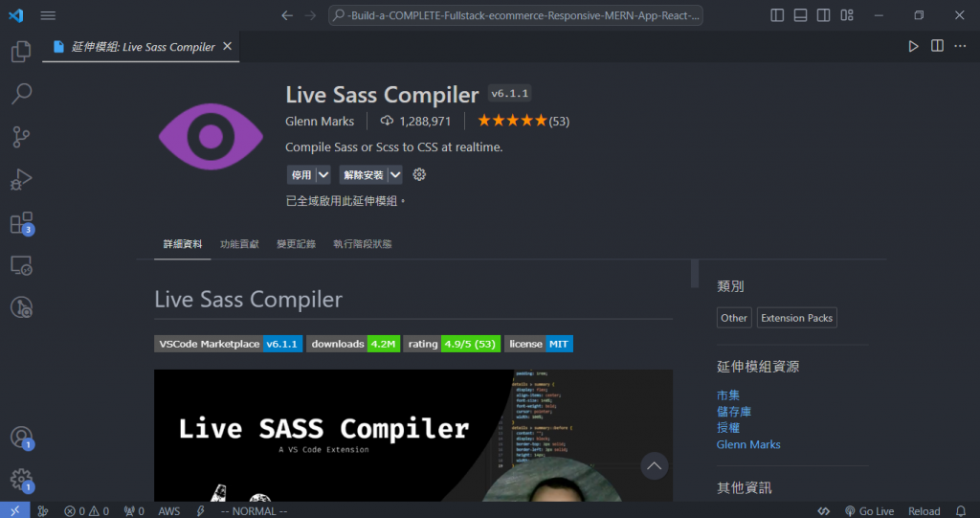Switch to the 變更記錄 changelog tab
Viewport: 980px width, 518px height.
tap(297, 244)
